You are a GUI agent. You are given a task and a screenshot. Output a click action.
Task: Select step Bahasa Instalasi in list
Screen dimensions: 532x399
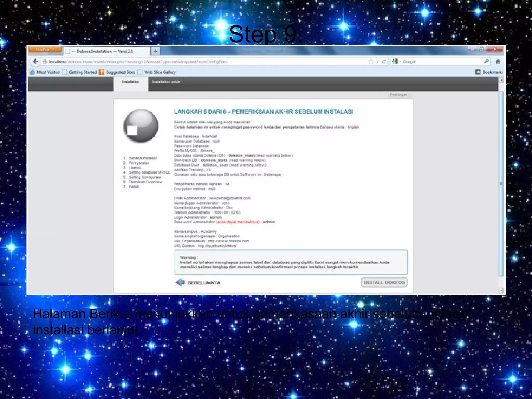coord(143,158)
